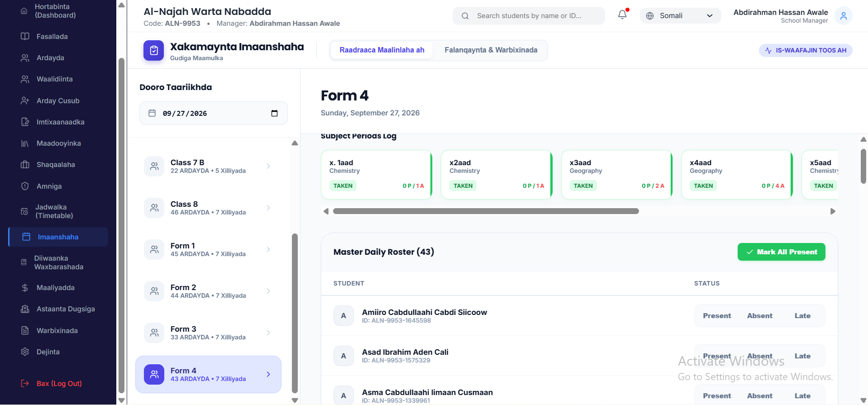Open Jadwalka (Timetable) from the sidebar
Viewport: 868px width, 405px height.
point(58,211)
